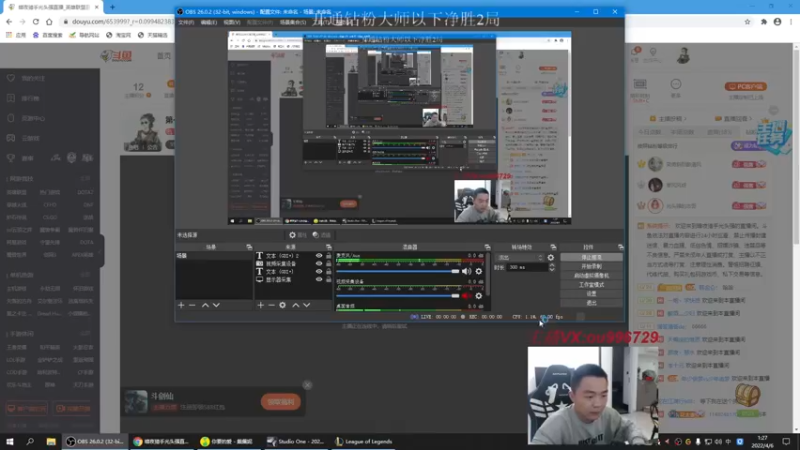Viewport: 800px width, 450px height.
Task: Lock the 显示器采集 source
Action: click(x=329, y=280)
